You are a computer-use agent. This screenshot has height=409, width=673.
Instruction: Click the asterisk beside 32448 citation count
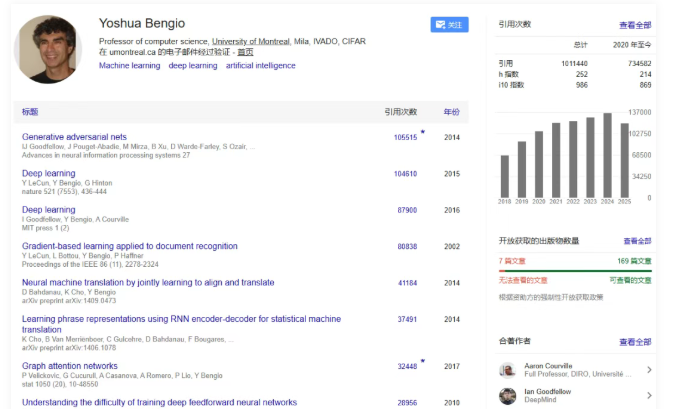423,361
